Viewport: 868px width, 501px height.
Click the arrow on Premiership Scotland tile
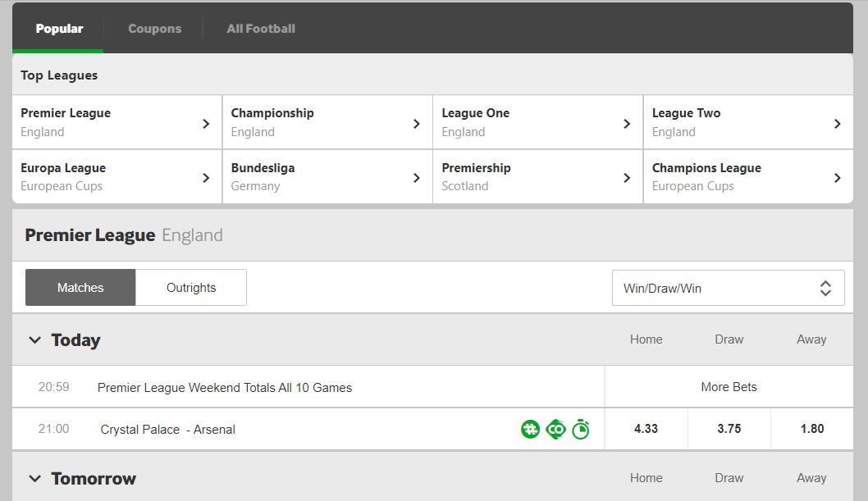627,177
